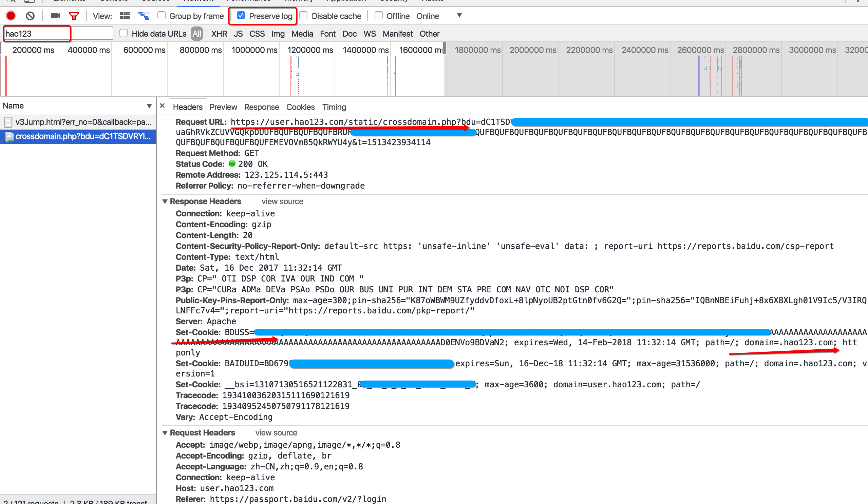
Task: Click the Referrer Policy value
Action: point(301,186)
